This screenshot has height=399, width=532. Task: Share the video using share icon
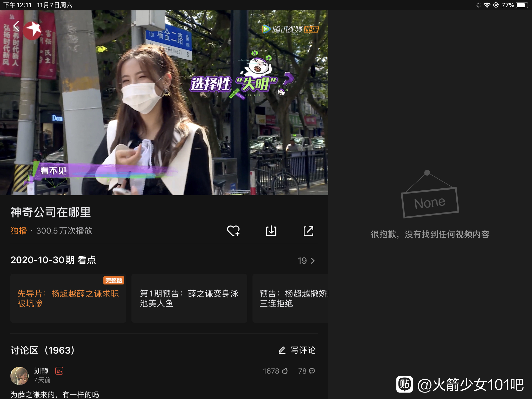pos(308,231)
